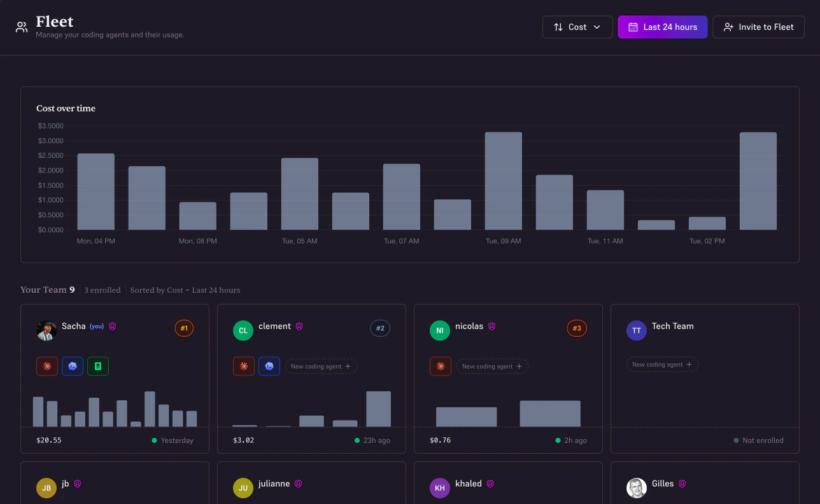Image resolution: width=820 pixels, height=504 pixels.
Task: Open New coding agent picker for Tech Team
Action: [662, 364]
